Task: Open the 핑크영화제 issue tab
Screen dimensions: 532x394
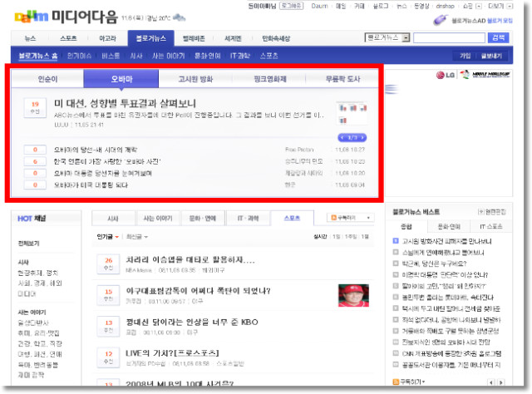Action: click(x=270, y=79)
